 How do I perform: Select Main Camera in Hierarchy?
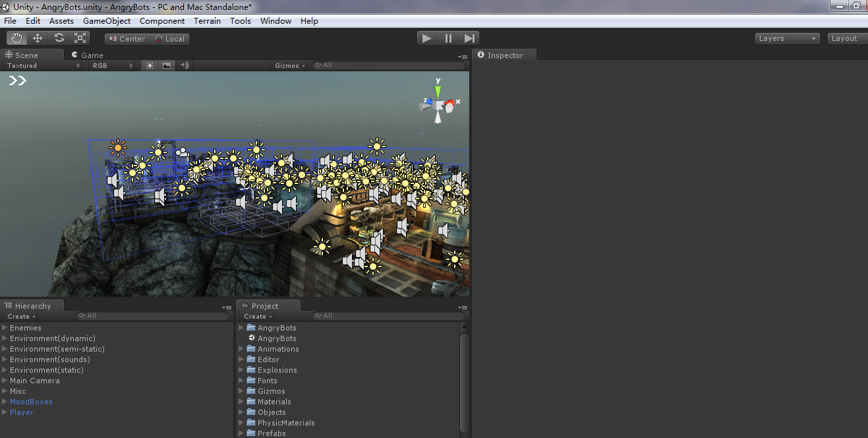(x=34, y=381)
